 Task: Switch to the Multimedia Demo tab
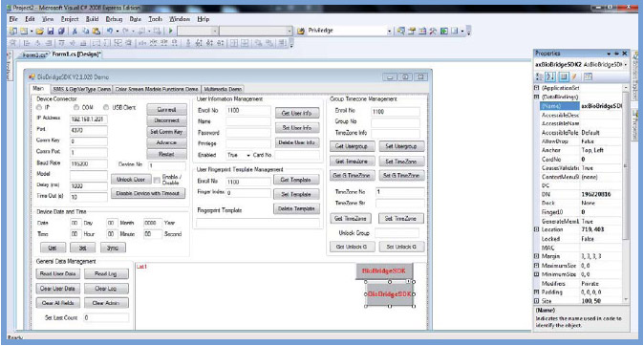[223, 89]
